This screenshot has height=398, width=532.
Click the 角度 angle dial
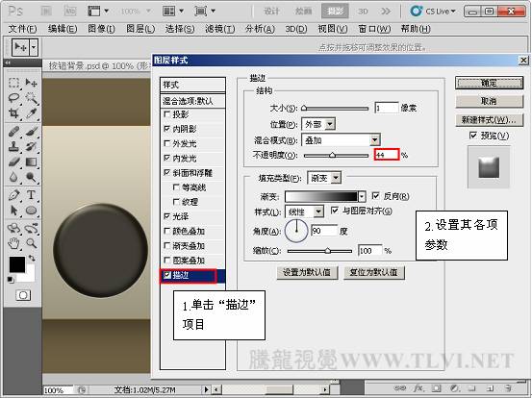(296, 231)
